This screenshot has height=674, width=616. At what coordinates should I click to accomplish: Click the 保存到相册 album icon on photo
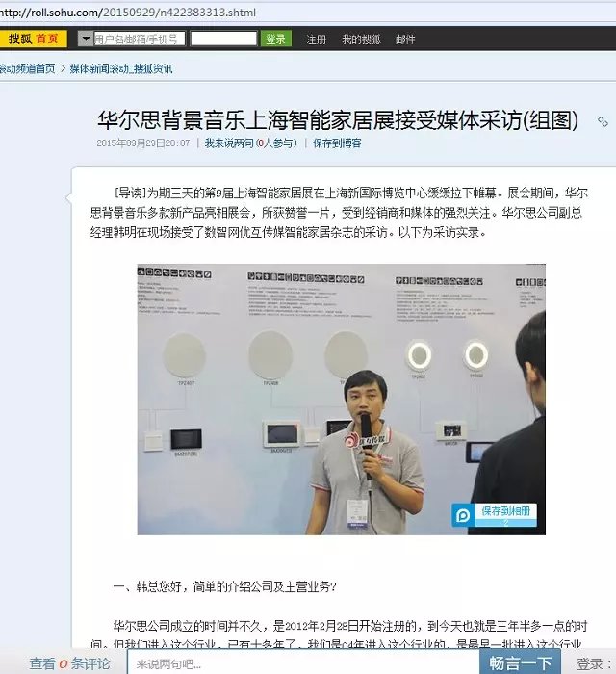tap(463, 515)
